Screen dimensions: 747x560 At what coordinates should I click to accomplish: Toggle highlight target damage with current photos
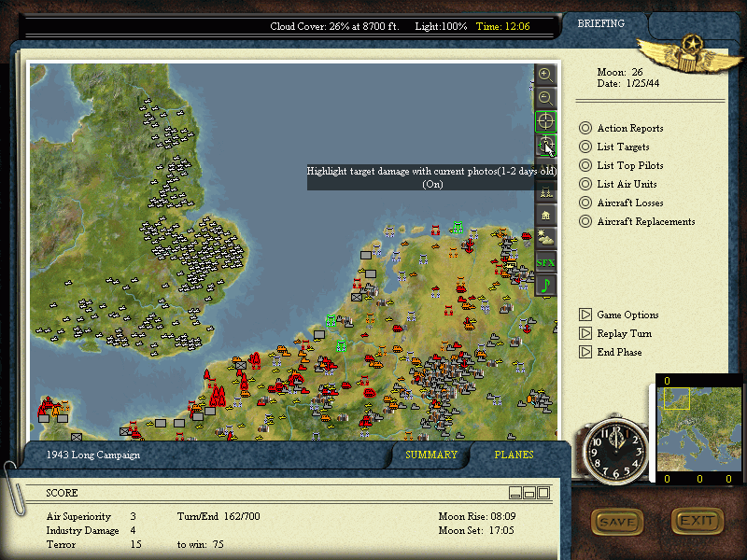pyautogui.click(x=545, y=145)
